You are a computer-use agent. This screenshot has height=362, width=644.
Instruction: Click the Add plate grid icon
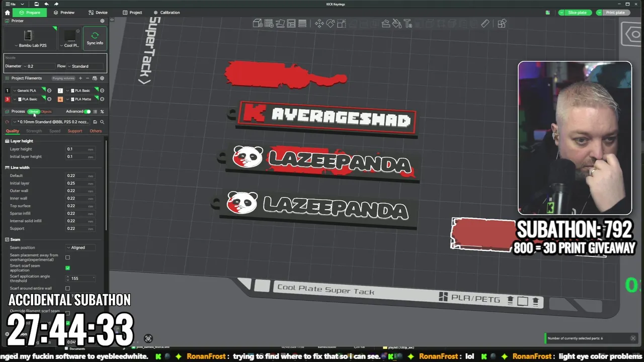pyautogui.click(x=269, y=24)
